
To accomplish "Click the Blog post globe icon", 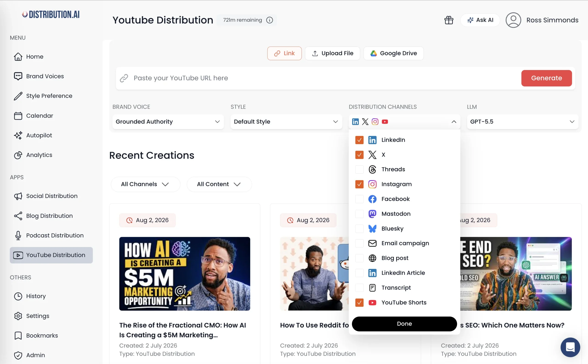I will pyautogui.click(x=372, y=258).
